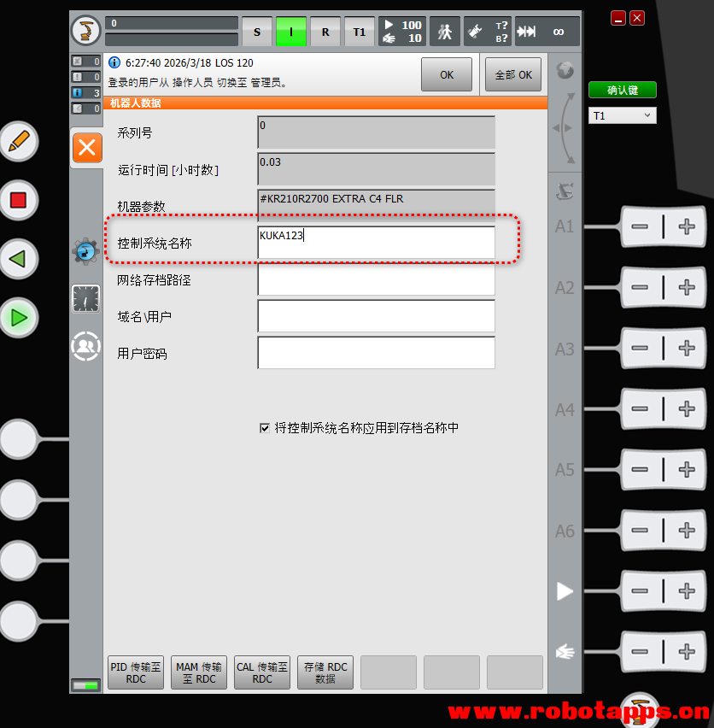714x728 pixels.
Task: Select PID transfer to RDC button
Action: (x=136, y=672)
